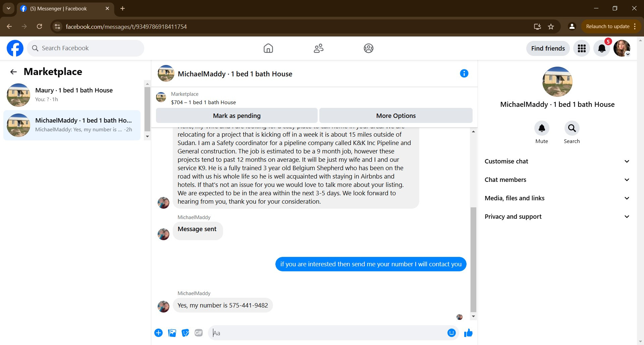Viewport: 644px width, 345px height.
Task: Bookmark this page with the star
Action: 551,26
